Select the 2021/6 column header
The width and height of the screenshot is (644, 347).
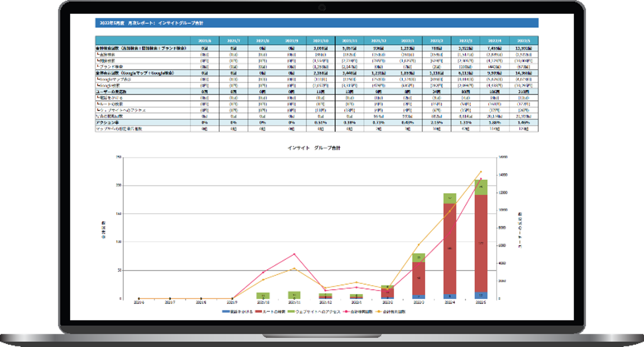pos(205,41)
